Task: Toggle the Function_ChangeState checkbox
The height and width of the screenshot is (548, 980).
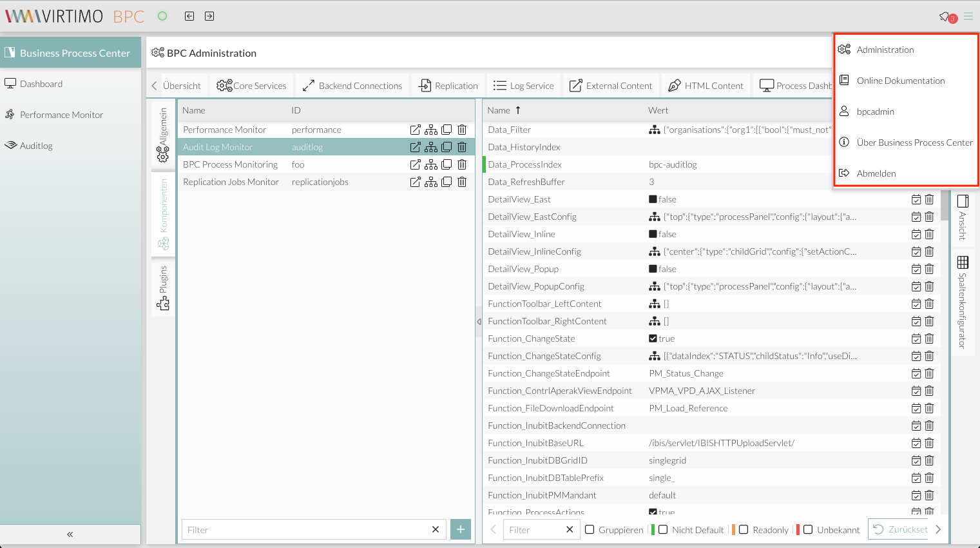Action: (x=653, y=338)
